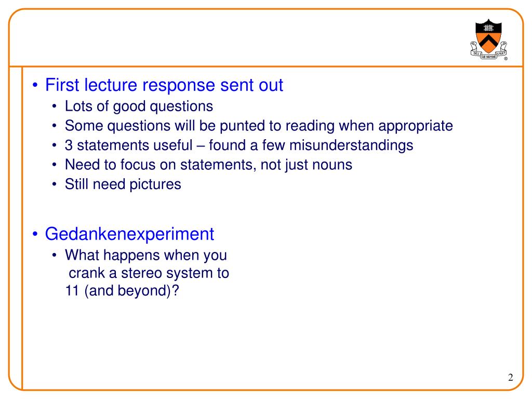Click the bullet before 'Lots of good questions'
This screenshot has height=399, width=532.
(x=55, y=107)
